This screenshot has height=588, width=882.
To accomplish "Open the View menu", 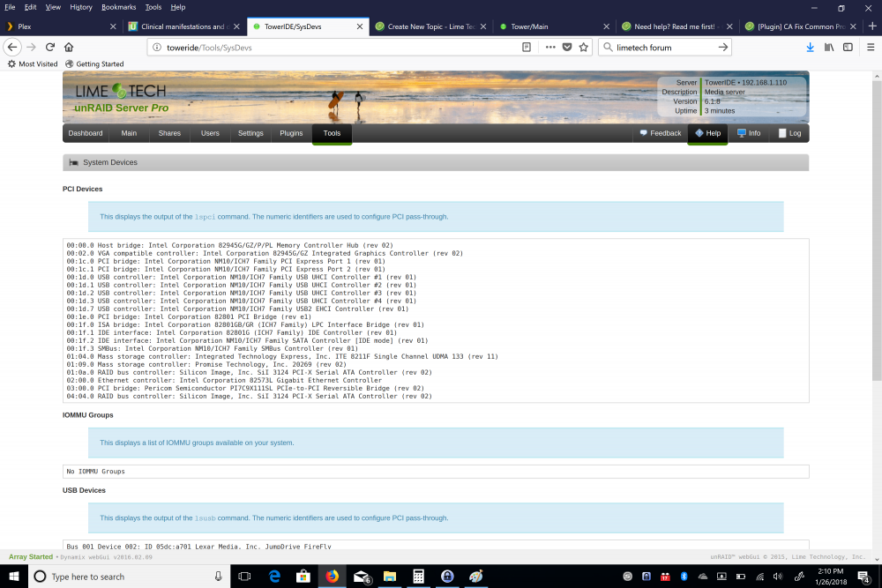I will 53,7.
